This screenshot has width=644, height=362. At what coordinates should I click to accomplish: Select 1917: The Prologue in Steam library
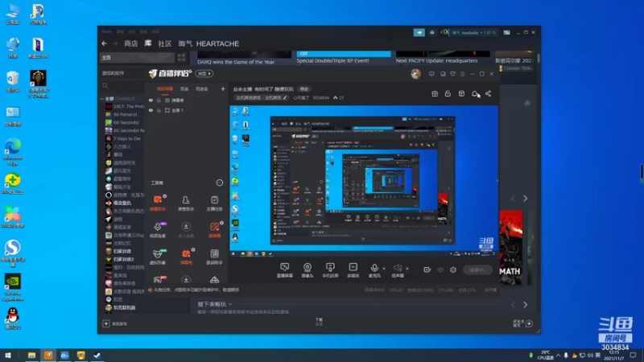[125, 106]
